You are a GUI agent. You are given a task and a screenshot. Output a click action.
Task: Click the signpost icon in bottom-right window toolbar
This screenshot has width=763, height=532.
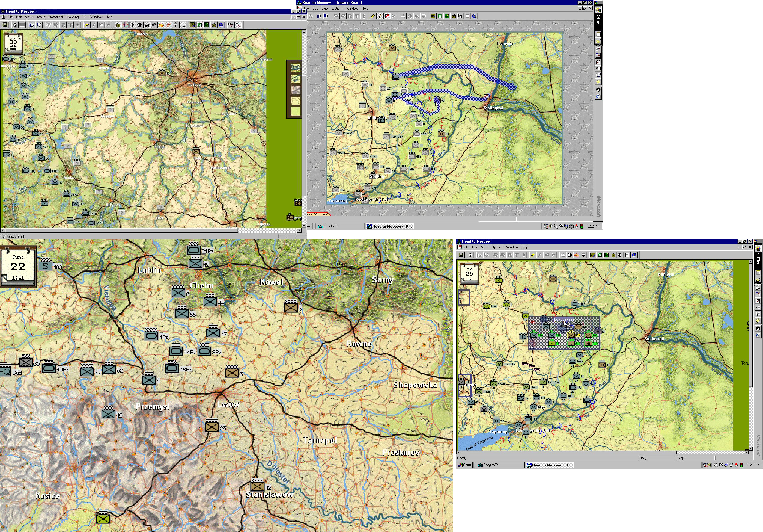(x=583, y=255)
